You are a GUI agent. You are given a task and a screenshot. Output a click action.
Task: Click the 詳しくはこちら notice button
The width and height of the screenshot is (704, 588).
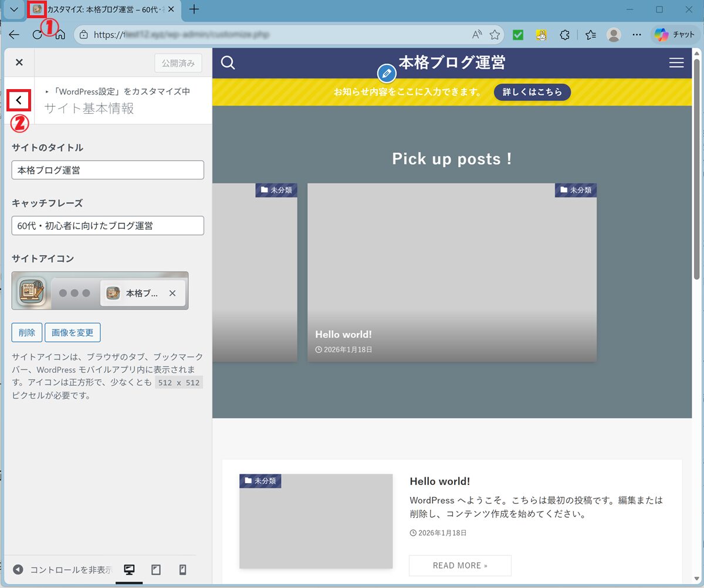tap(532, 92)
